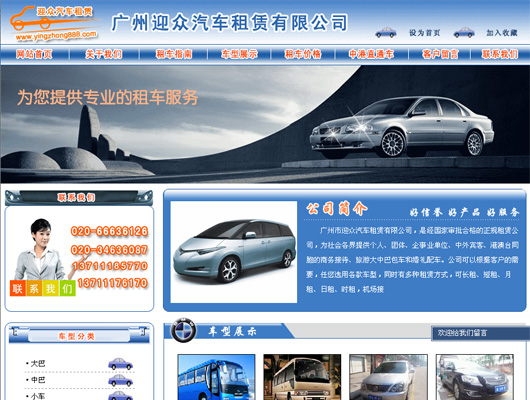Open the 租车价格 menu item
Screen dimensions: 530x400
(x=303, y=54)
